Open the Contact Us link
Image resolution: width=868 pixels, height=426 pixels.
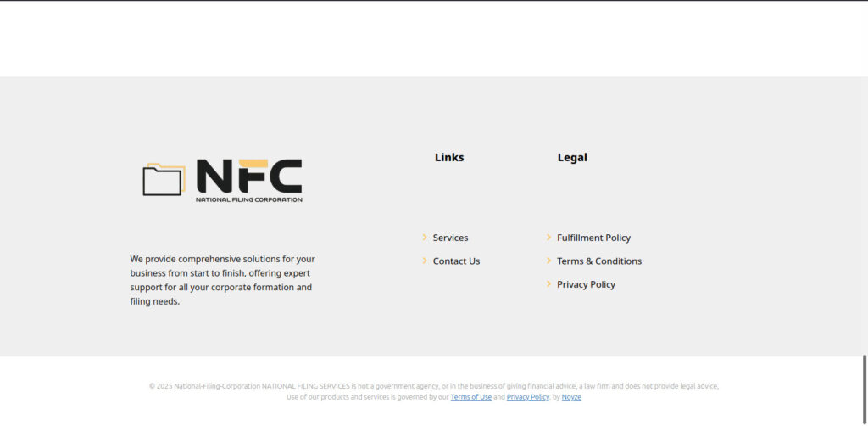coord(456,261)
